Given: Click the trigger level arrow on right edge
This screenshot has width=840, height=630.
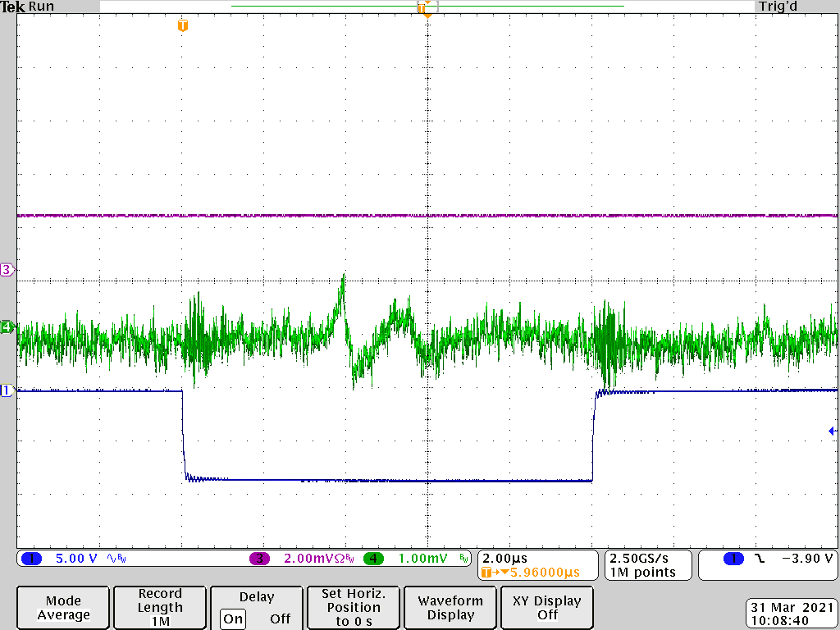Looking at the screenshot, I should click(833, 431).
